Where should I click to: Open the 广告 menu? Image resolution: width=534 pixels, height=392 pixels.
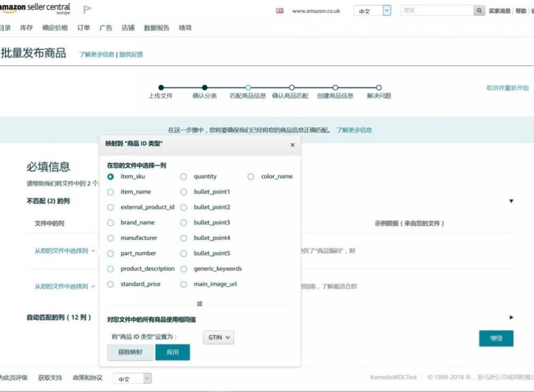tap(106, 28)
